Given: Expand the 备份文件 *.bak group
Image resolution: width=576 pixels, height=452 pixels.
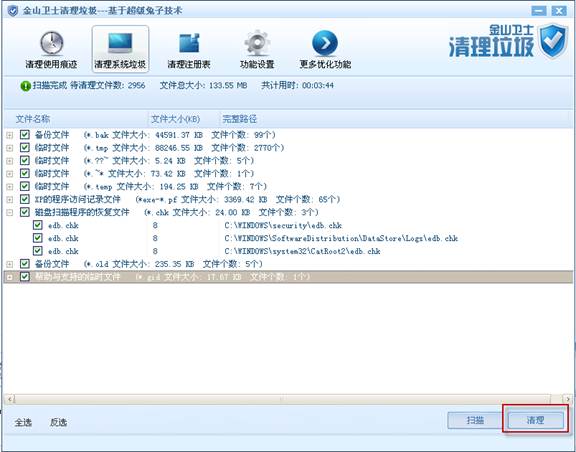Looking at the screenshot, I should click(x=10, y=135).
